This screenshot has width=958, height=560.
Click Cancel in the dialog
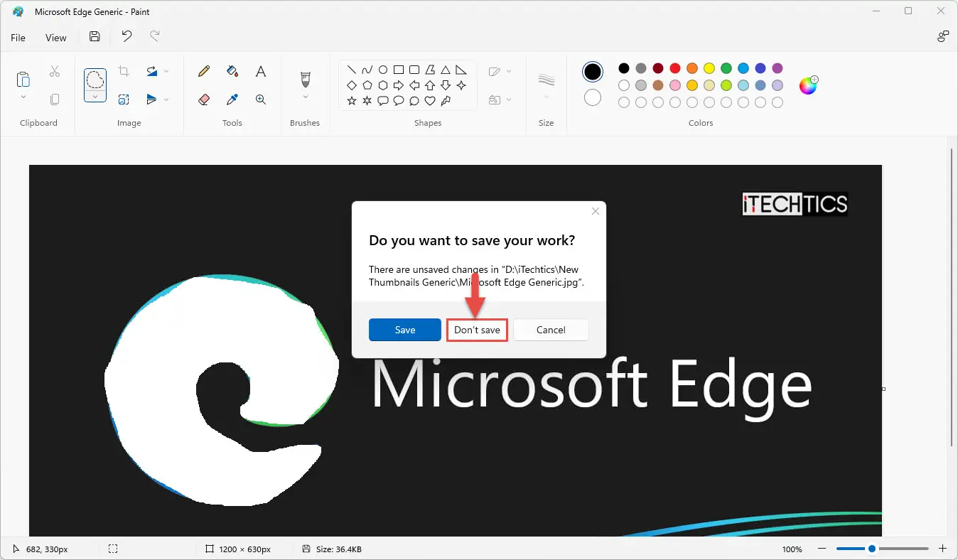click(551, 330)
